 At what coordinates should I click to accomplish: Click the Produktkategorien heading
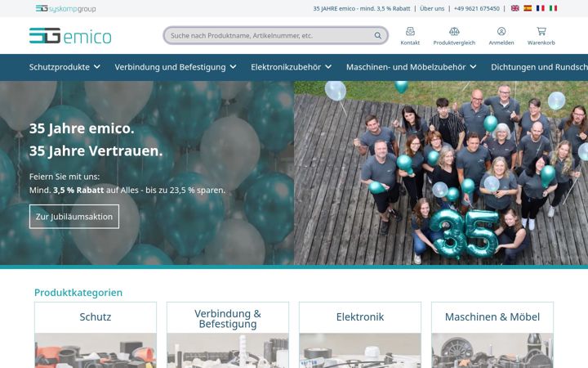[78, 293]
